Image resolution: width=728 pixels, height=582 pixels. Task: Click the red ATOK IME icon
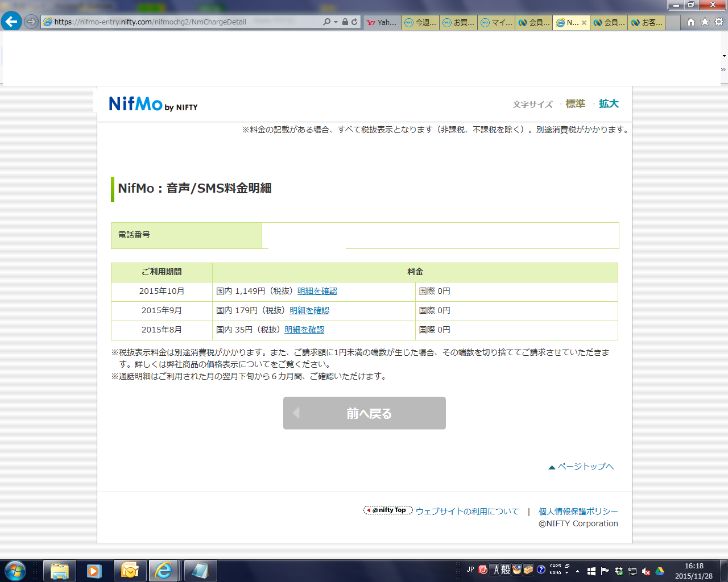click(x=483, y=569)
